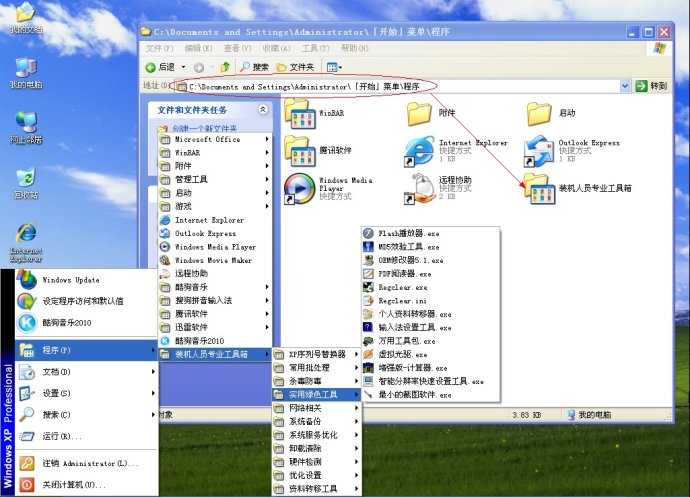Open 远程协助 shortcut in Explorer window
Screen dimensions: 690x497
point(419,188)
